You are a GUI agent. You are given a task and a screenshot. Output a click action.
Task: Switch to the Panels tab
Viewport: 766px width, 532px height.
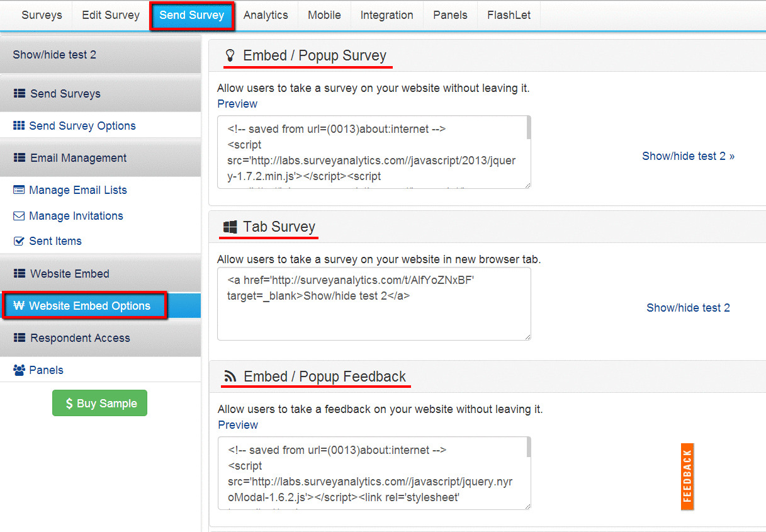pos(451,15)
